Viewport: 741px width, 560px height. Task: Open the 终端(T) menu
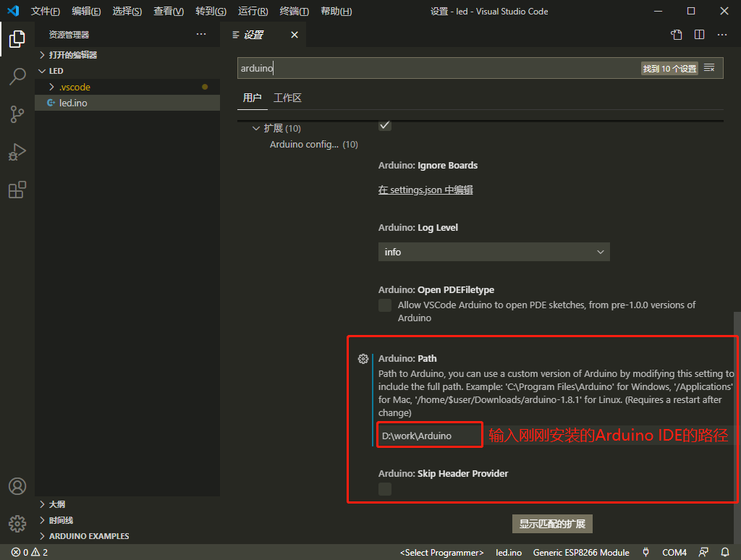click(x=294, y=11)
